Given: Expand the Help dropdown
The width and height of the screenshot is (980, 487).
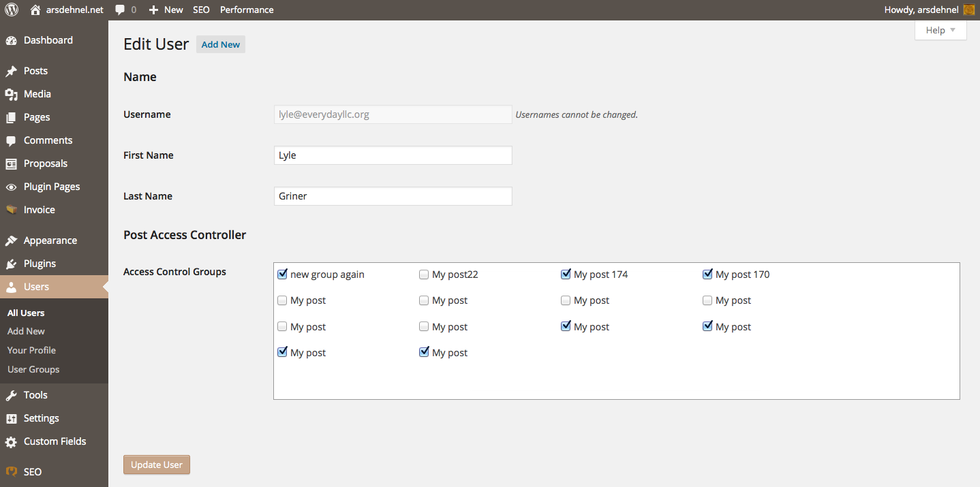Looking at the screenshot, I should pos(940,31).
